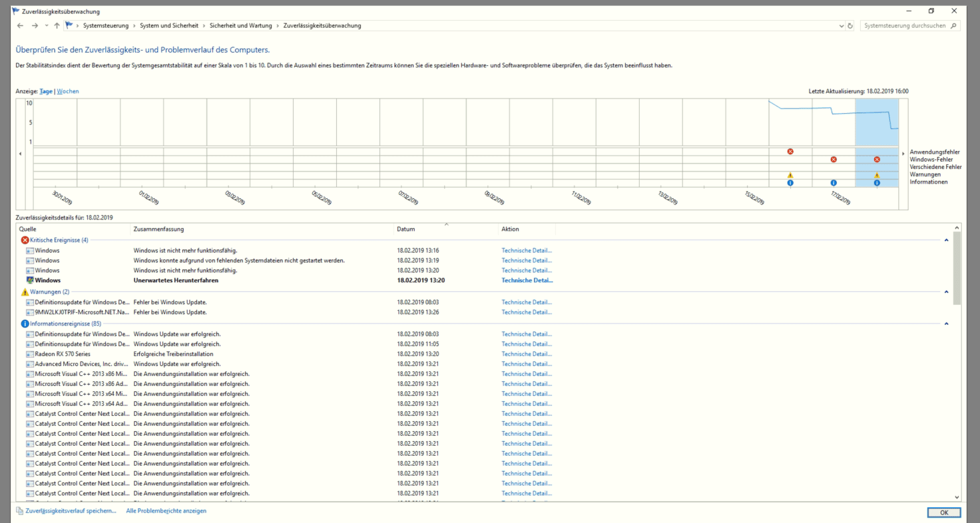Open address bar history dropdown
The height and width of the screenshot is (523, 980).
[842, 26]
